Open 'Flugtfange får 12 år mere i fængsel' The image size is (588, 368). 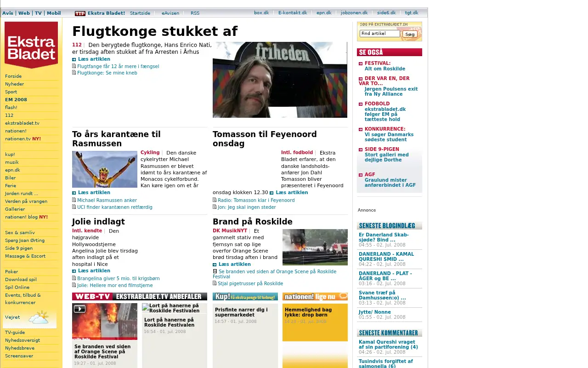[118, 66]
